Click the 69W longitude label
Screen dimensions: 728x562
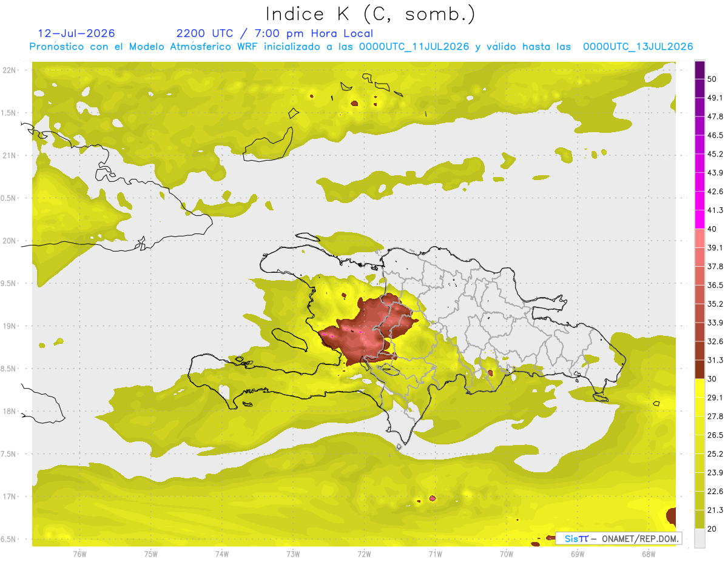tap(577, 554)
